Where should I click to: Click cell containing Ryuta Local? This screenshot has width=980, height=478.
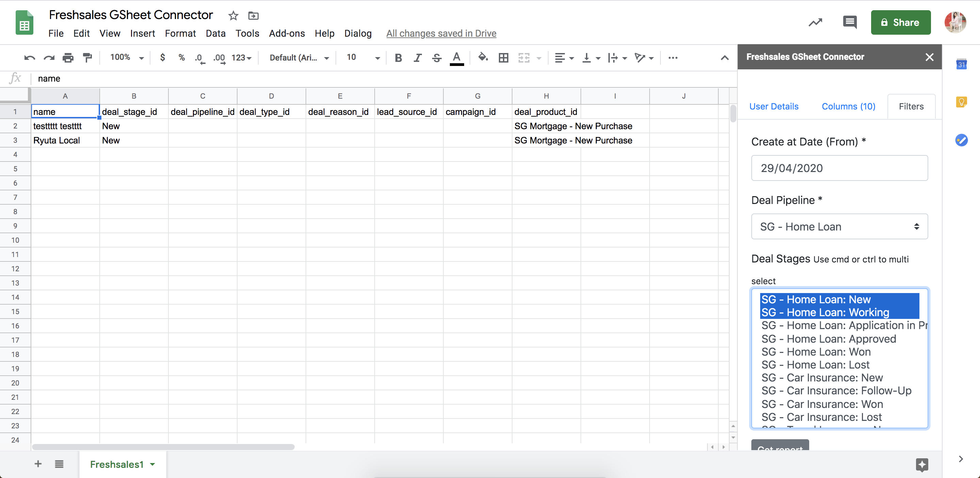[65, 140]
